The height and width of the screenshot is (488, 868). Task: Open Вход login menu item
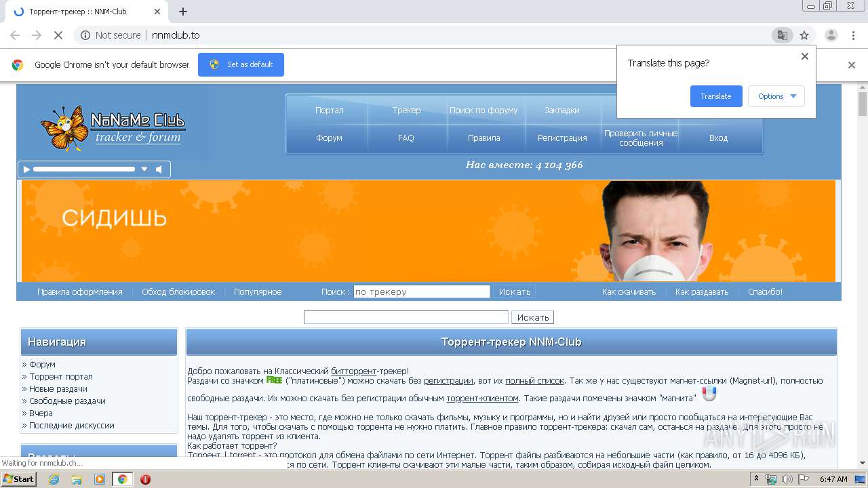tap(718, 138)
